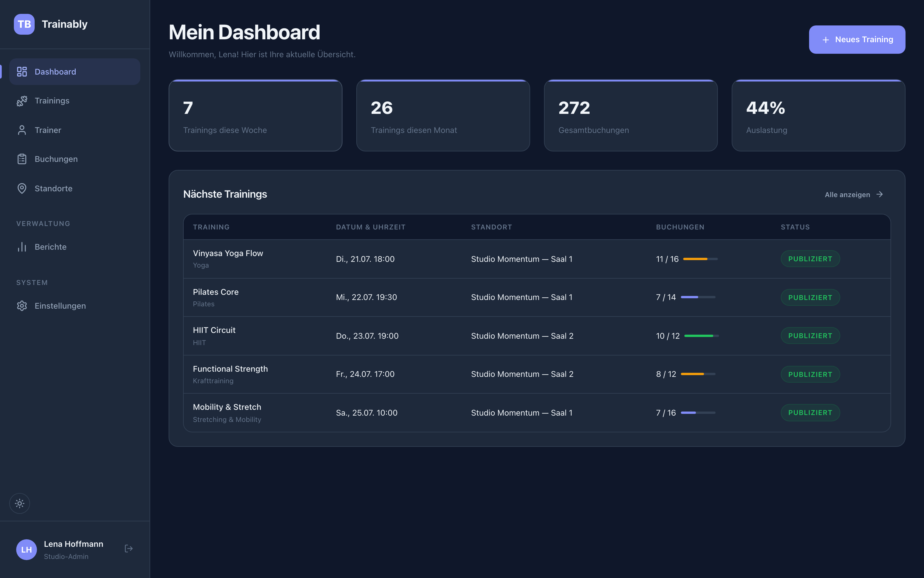
Task: Click the Lena Hoffmann user name
Action: 73,544
